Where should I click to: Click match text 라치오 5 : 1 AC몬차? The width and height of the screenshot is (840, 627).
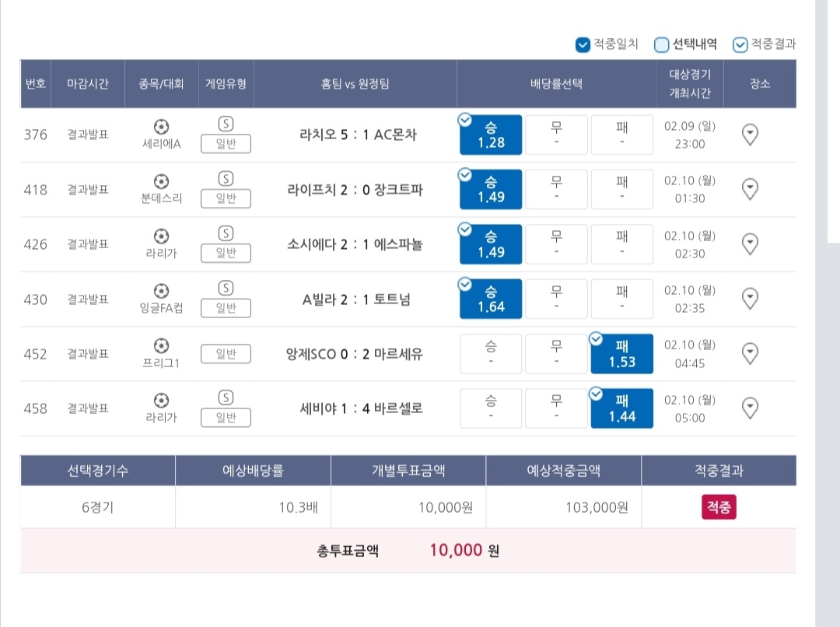tap(358, 135)
